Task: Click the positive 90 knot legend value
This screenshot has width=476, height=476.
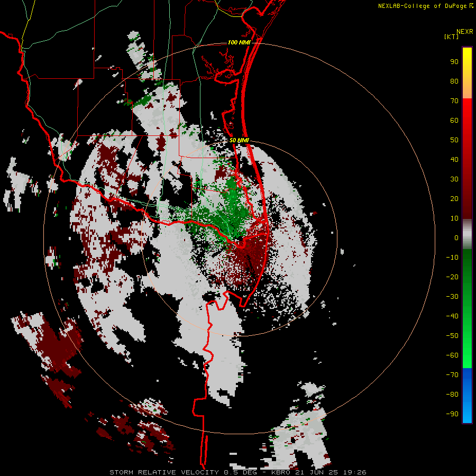Action: tap(454, 62)
